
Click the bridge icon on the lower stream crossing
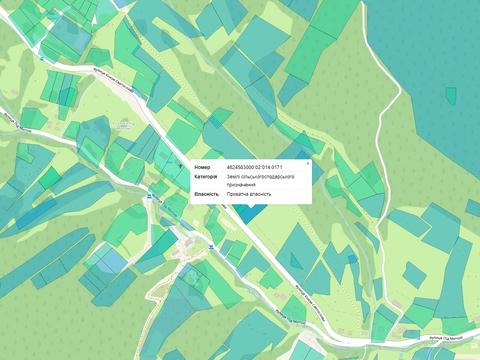click(211, 247)
